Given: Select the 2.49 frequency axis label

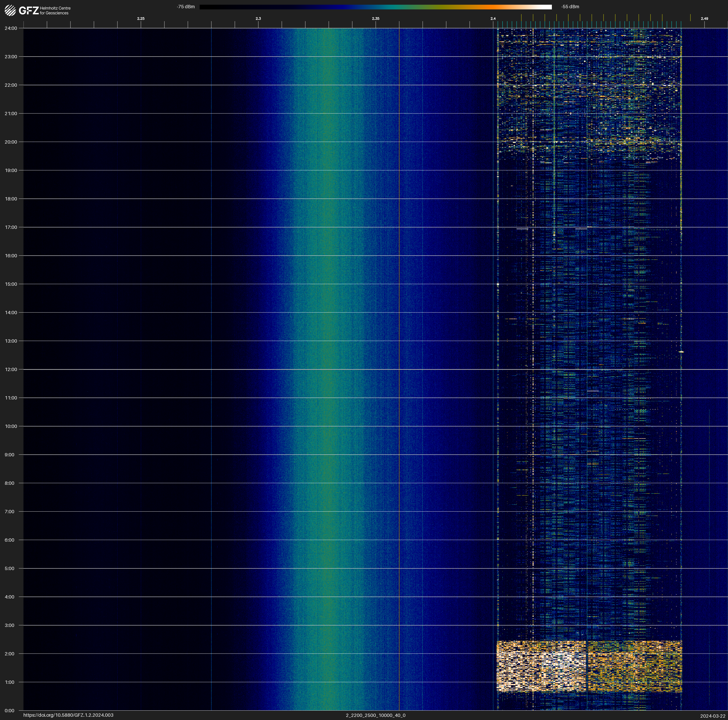Looking at the screenshot, I should [704, 19].
